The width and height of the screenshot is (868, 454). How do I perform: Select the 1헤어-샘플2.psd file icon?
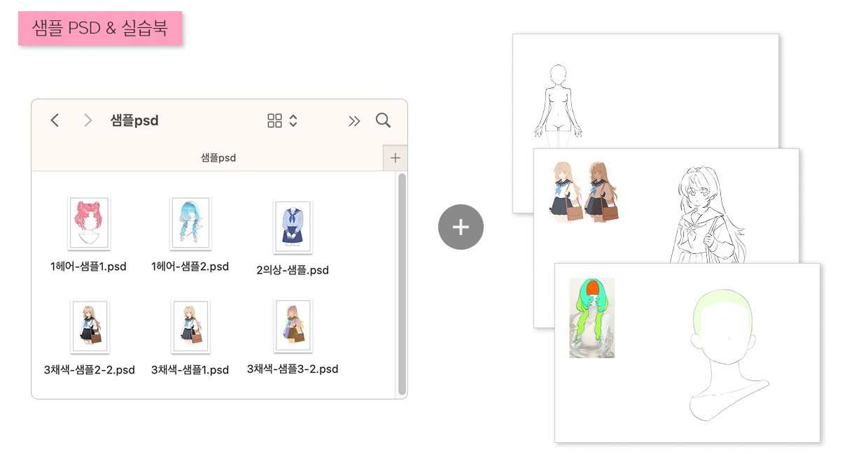tap(190, 223)
